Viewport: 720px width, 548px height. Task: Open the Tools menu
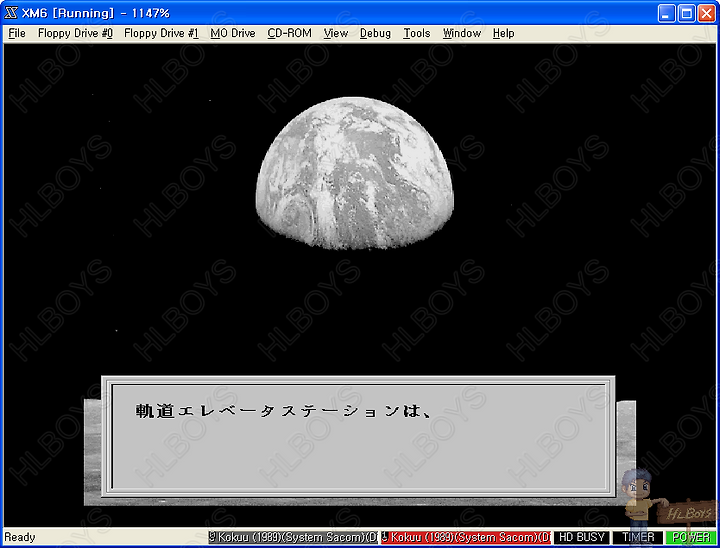coord(416,33)
